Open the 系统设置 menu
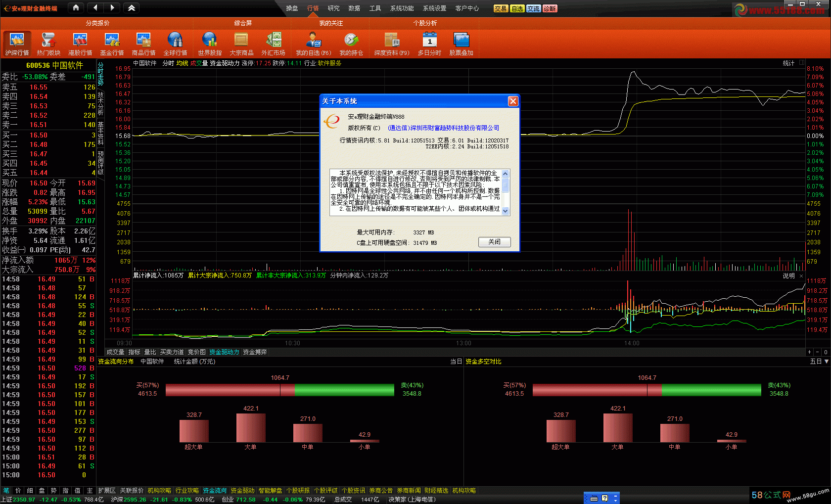Screen dimensions: 831x504 point(434,8)
